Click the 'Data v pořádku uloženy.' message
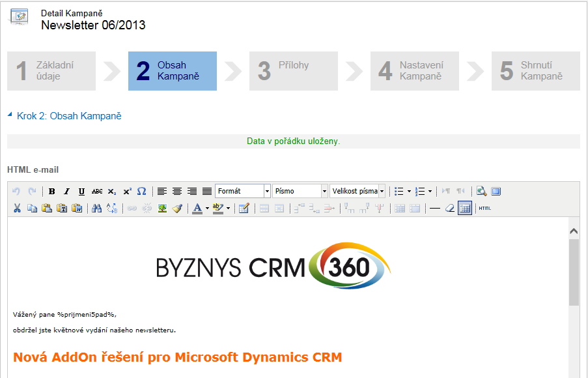This screenshot has width=588, height=378. point(293,141)
